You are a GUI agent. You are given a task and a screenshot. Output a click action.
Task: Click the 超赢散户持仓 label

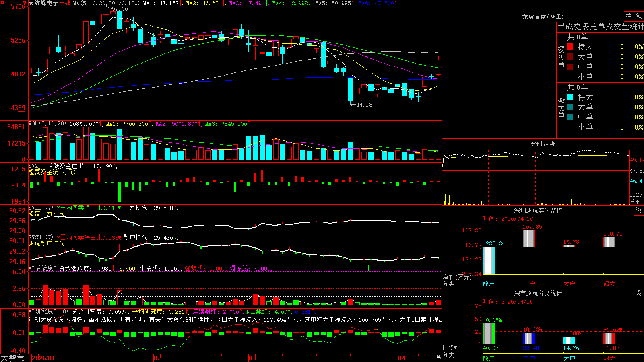pyautogui.click(x=46, y=243)
